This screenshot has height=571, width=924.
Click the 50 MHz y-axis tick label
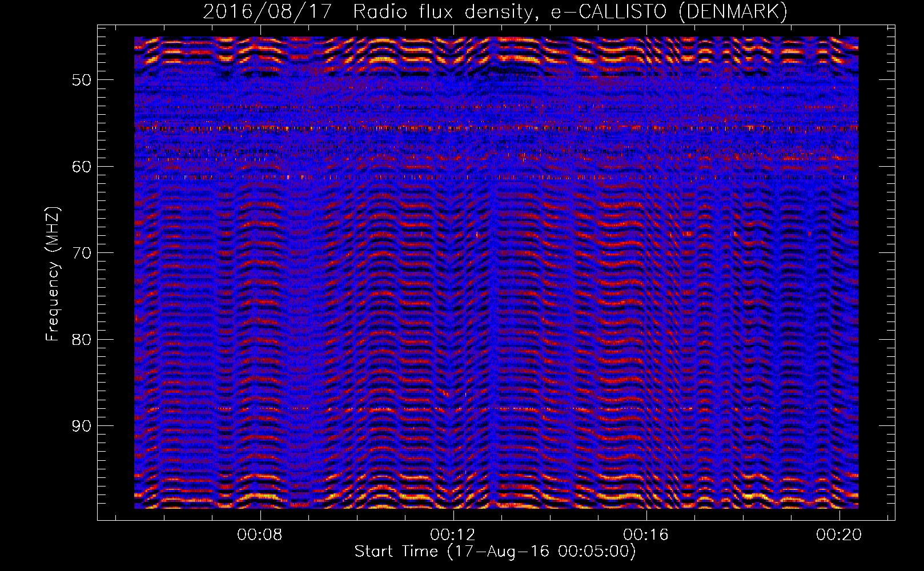click(81, 80)
